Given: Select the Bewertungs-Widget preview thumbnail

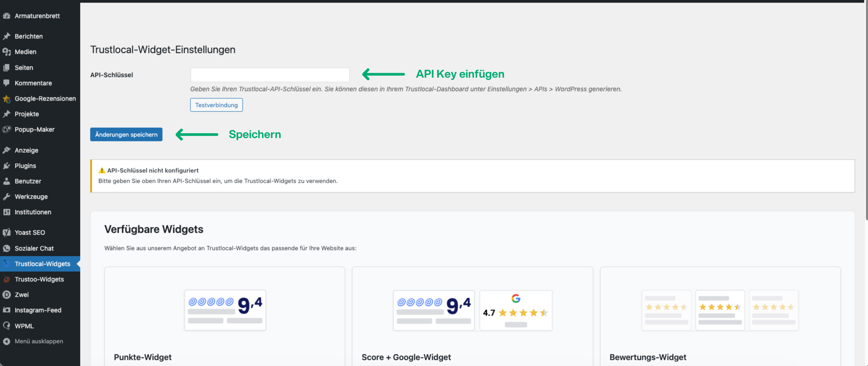Looking at the screenshot, I should point(720,310).
